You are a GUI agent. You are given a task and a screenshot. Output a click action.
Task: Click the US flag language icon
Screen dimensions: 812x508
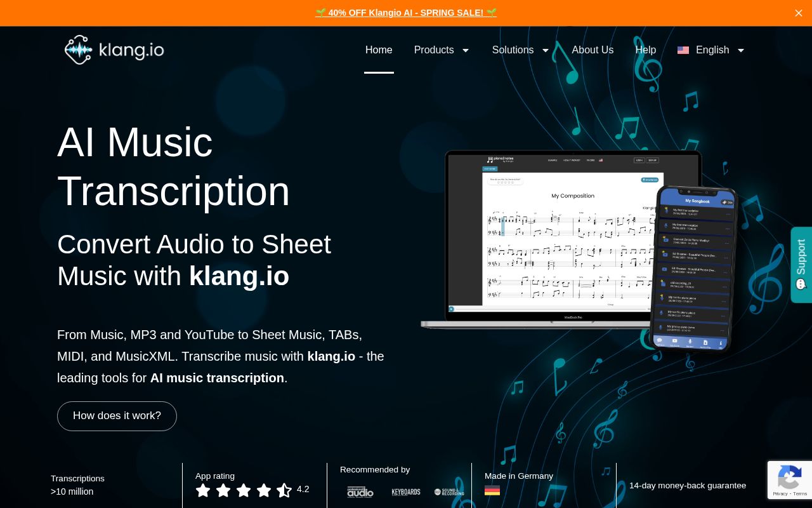pyautogui.click(x=683, y=50)
